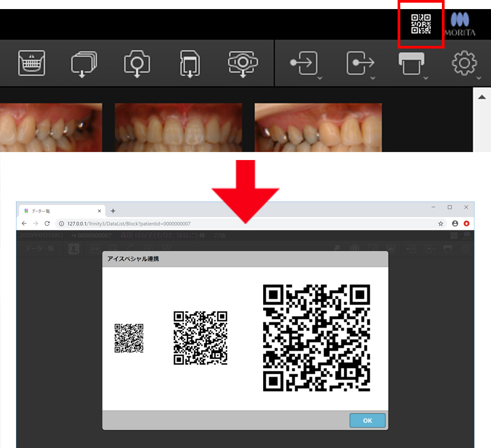Click the largest QR code in dialog
Viewport: 491px width, 448px height.
click(x=316, y=338)
